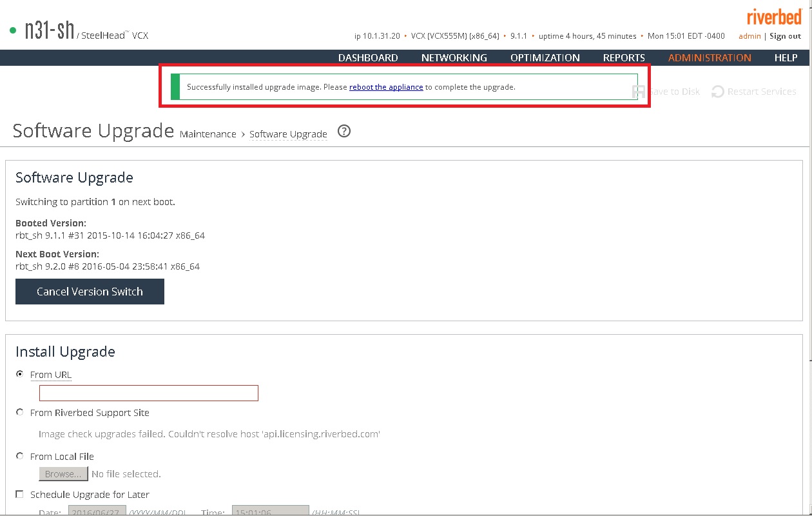Screen dimensions: 812x516
Task: Open the Networking menu
Action: [454, 58]
